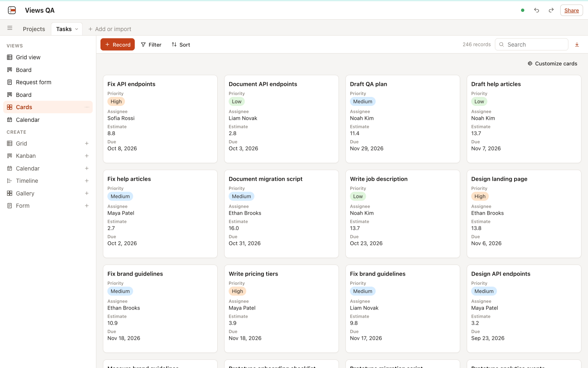The image size is (588, 368).
Task: Click the 246 records count
Action: point(477,45)
